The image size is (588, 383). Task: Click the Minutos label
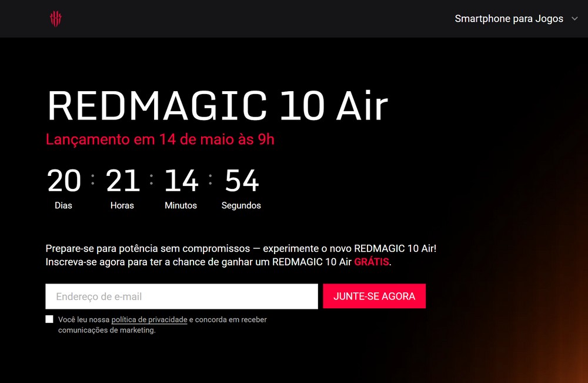(x=181, y=205)
